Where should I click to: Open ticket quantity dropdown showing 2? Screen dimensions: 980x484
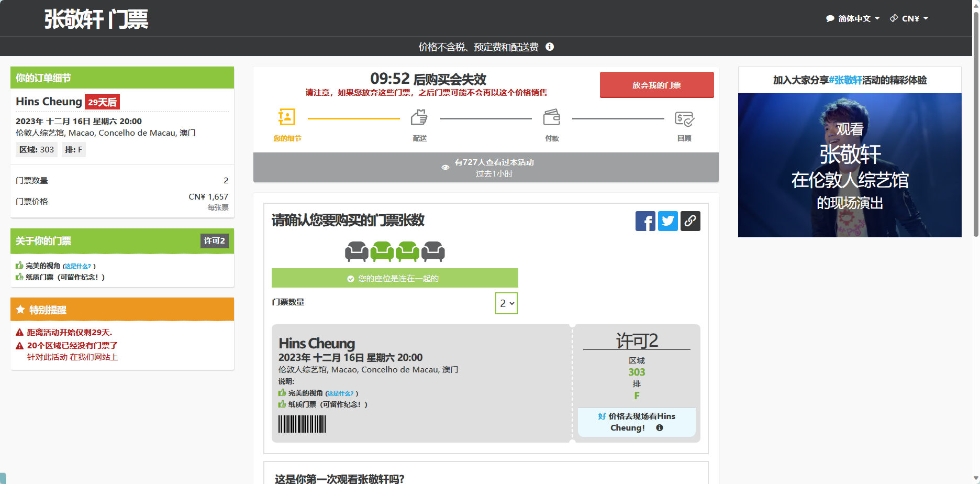506,303
